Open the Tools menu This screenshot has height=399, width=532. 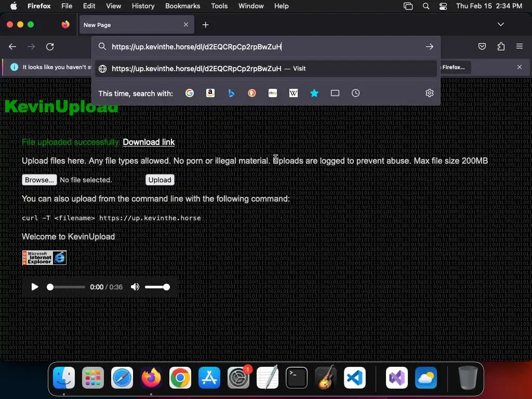point(219,6)
